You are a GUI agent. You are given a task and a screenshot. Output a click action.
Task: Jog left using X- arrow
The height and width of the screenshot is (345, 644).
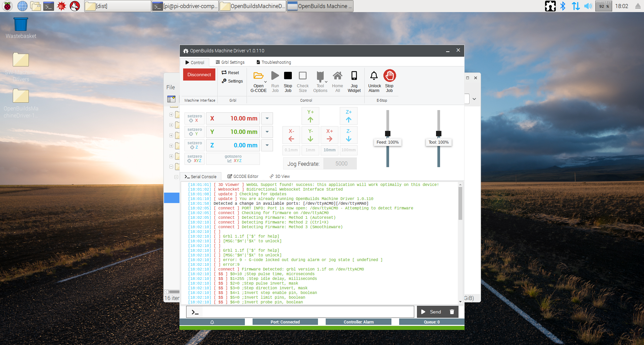(291, 135)
